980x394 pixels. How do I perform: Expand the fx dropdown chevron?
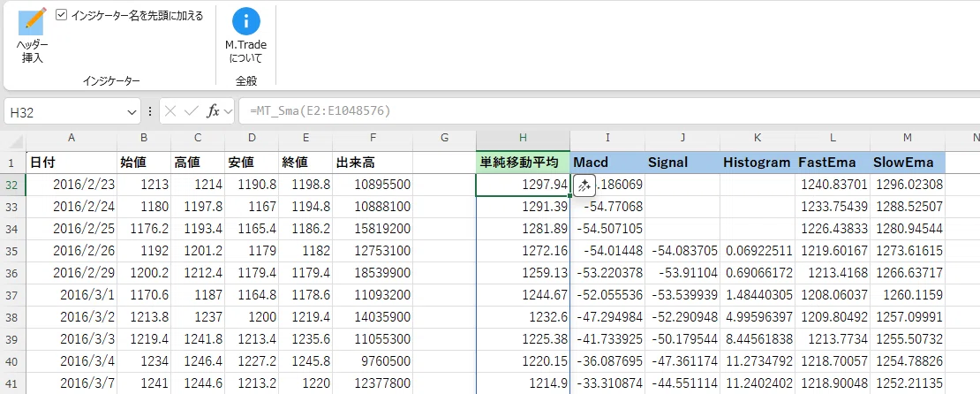[228, 112]
